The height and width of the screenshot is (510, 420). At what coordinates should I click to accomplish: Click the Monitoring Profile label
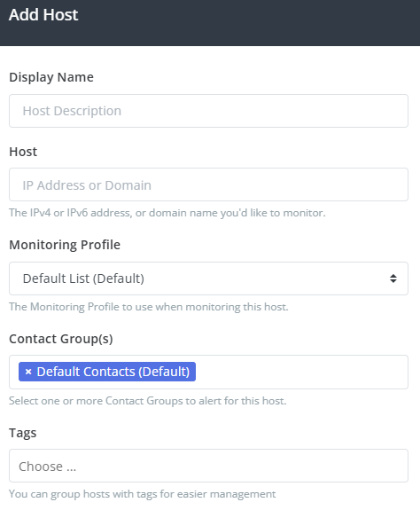(65, 245)
